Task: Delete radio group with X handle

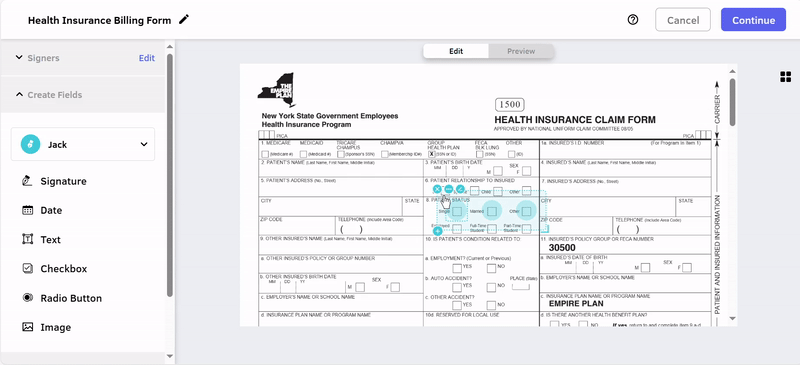Action: pos(437,189)
